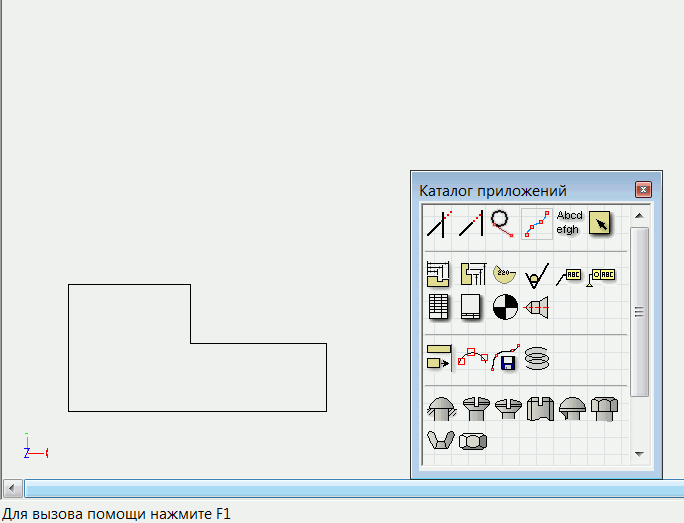
Task: Choose the align blocks to red line icon
Action: [439, 357]
